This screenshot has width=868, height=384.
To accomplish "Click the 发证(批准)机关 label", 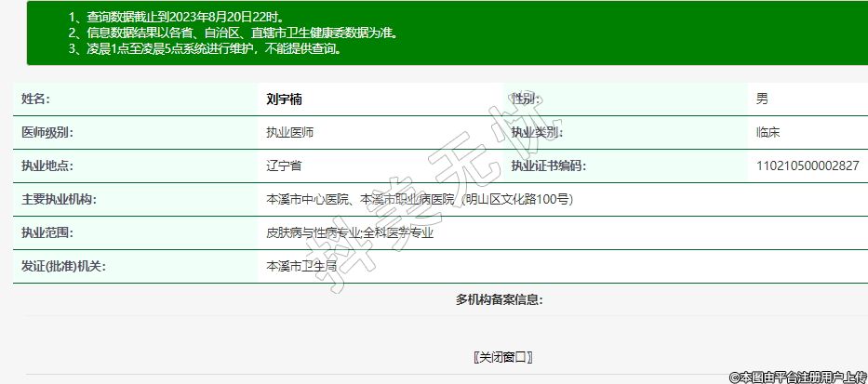I will (63, 266).
